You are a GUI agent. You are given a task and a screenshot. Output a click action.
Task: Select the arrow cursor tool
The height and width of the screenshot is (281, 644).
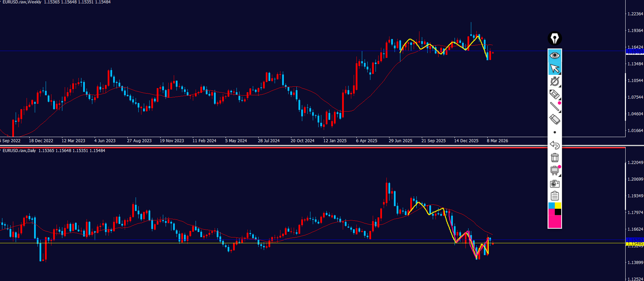555,68
